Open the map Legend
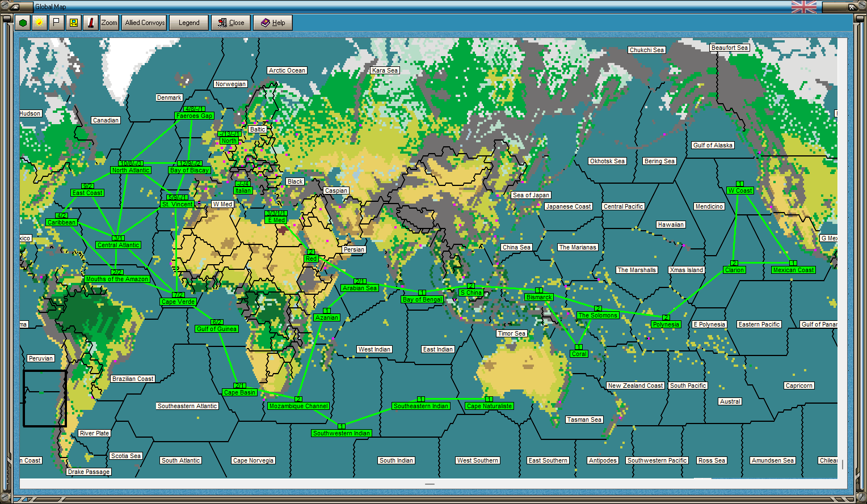 [189, 23]
